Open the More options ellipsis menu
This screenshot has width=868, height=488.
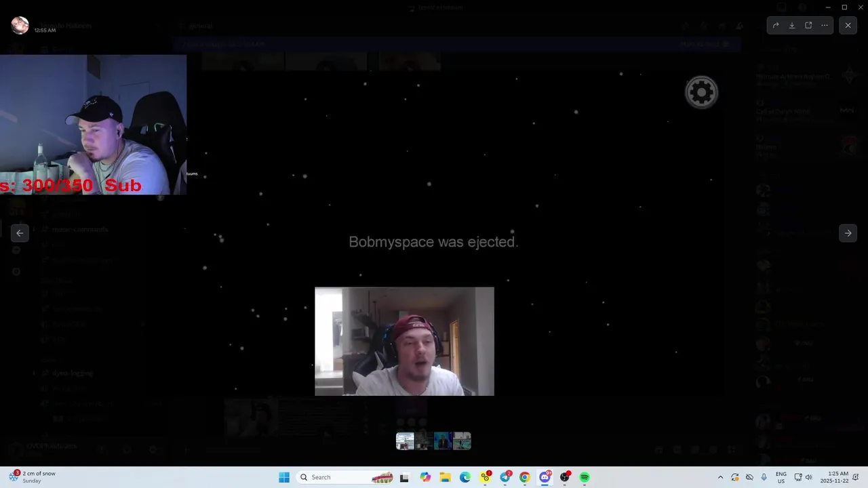tap(825, 25)
